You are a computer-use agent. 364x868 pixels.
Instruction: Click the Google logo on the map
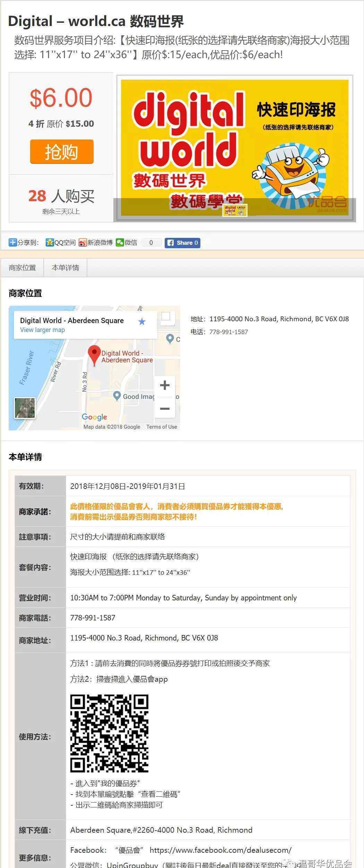coord(94,417)
